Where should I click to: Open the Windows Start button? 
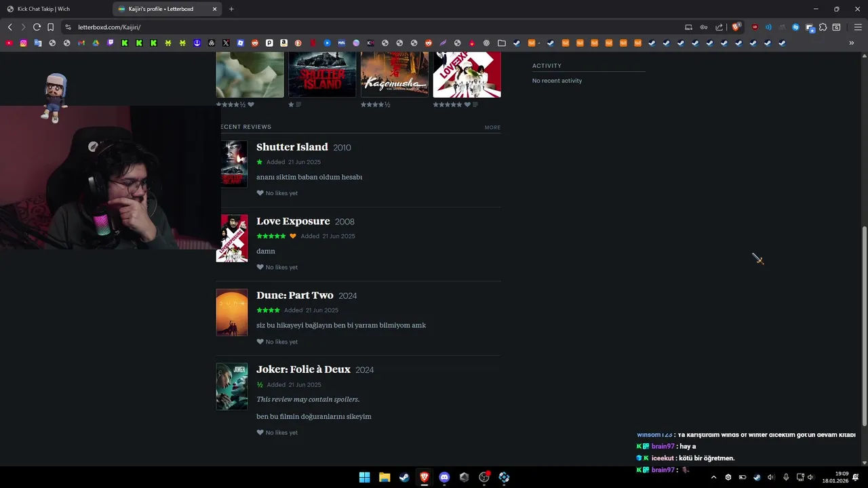coord(364,477)
